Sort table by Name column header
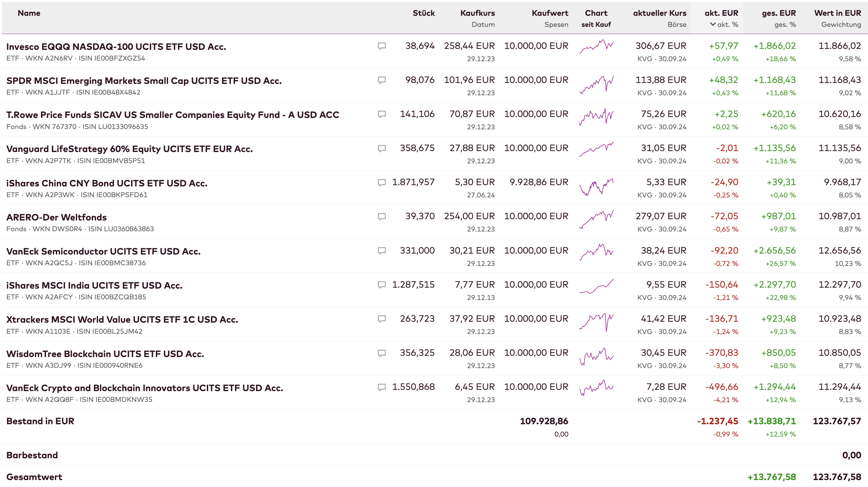Image resolution: width=868 pixels, height=487 pixels. (x=29, y=13)
